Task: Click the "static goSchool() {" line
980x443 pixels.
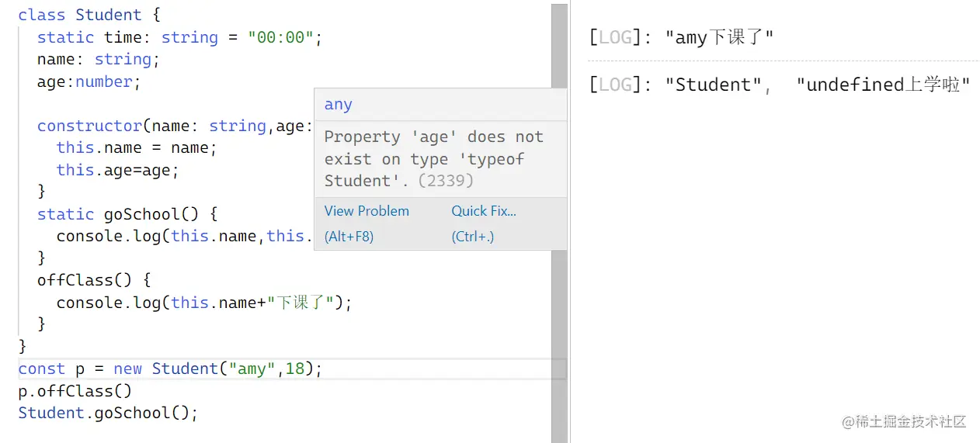Action: 127,214
